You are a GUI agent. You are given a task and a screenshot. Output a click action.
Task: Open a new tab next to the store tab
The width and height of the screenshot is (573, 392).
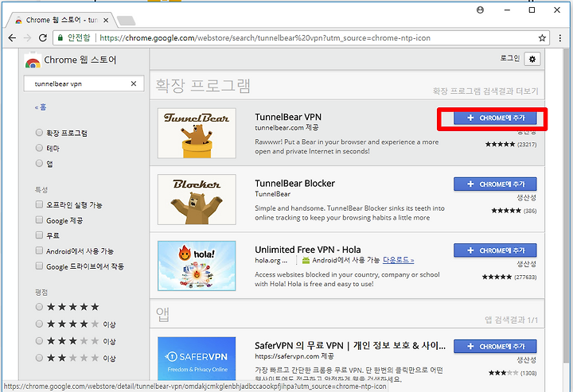127,21
